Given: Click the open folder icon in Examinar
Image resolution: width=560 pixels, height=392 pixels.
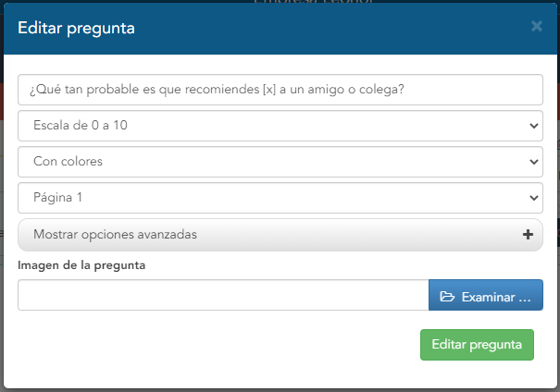Looking at the screenshot, I should click(447, 297).
